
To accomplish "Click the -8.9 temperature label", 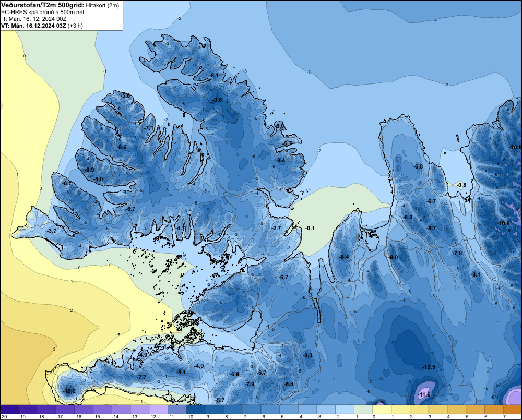I will pyautogui.click(x=89, y=170).
